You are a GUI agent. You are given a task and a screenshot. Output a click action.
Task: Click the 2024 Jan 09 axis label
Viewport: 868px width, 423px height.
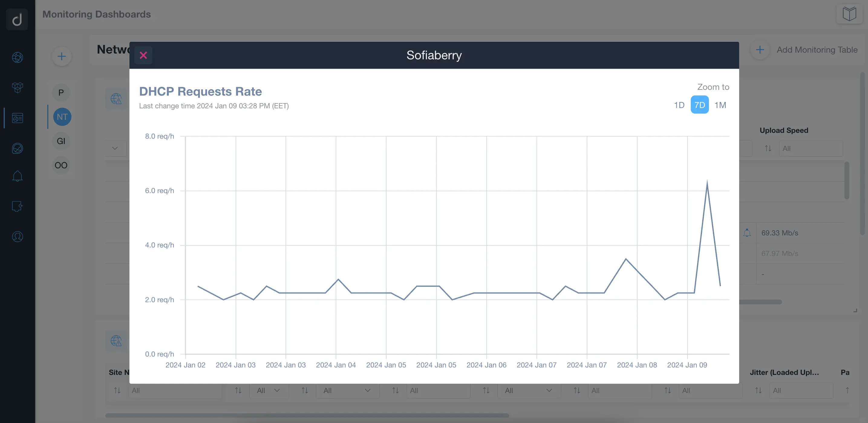[x=687, y=365]
